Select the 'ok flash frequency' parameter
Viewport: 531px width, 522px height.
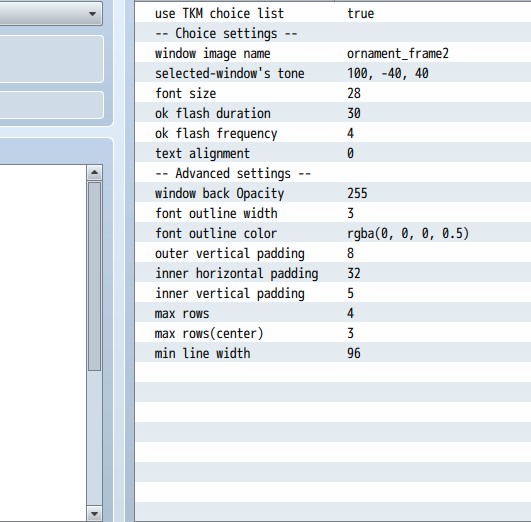coord(216,134)
